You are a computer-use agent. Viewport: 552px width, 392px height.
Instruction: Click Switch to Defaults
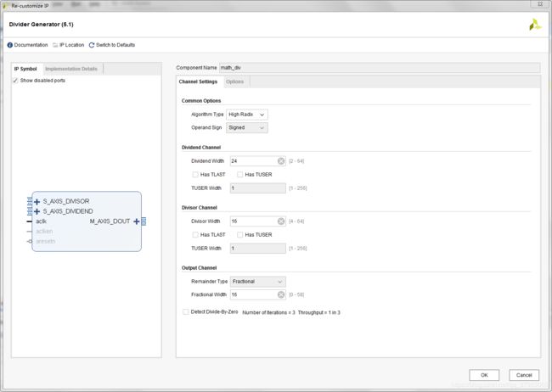pyautogui.click(x=115, y=45)
